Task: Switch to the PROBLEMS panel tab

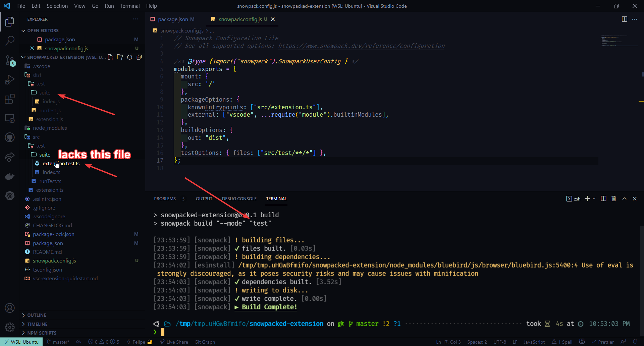Action: [165, 198]
